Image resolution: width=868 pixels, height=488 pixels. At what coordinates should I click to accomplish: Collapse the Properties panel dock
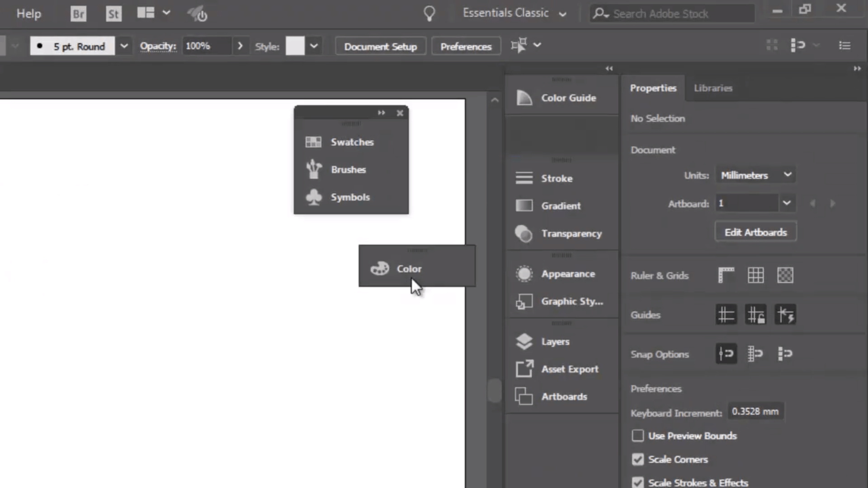(x=857, y=69)
